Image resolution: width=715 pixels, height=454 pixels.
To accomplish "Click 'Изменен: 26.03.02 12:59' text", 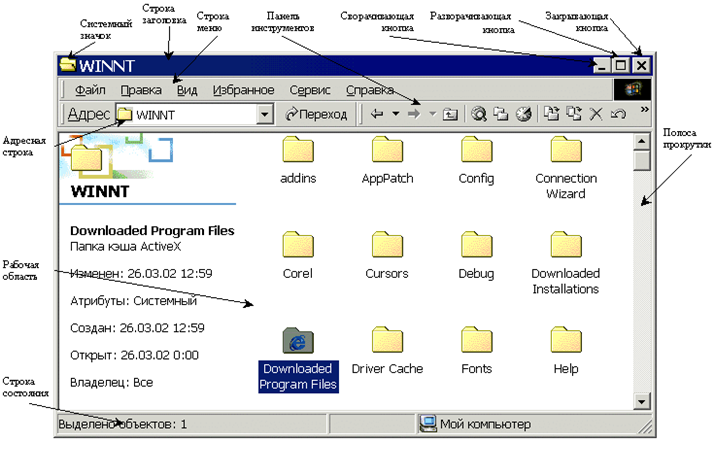I will [141, 273].
